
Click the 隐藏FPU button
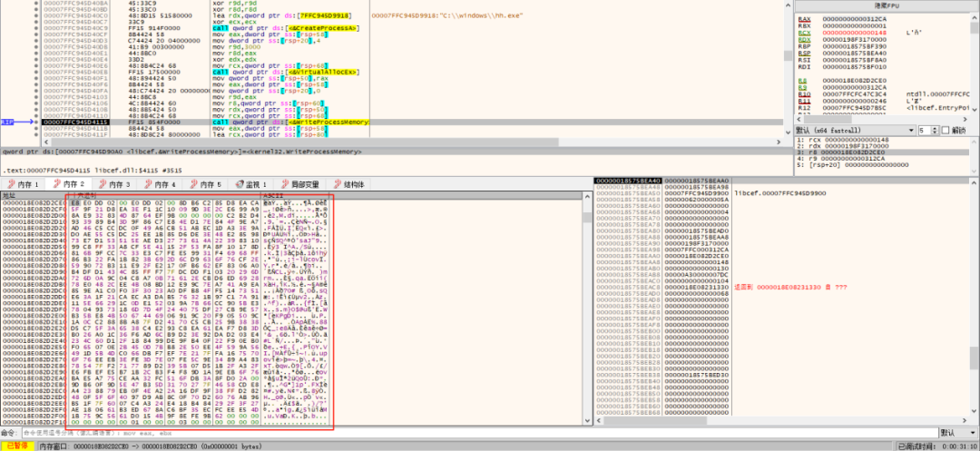(x=885, y=5)
